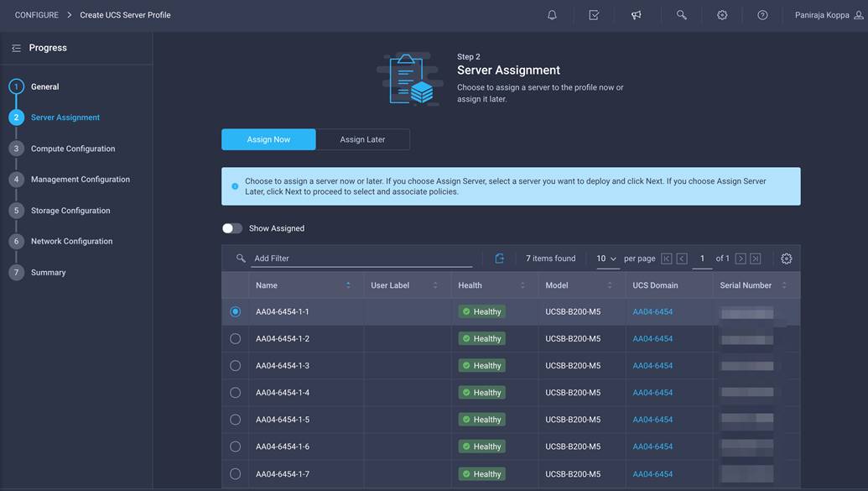The width and height of the screenshot is (868, 491).
Task: Click the Healthy badge for AA04-6454-1-4
Action: click(481, 392)
